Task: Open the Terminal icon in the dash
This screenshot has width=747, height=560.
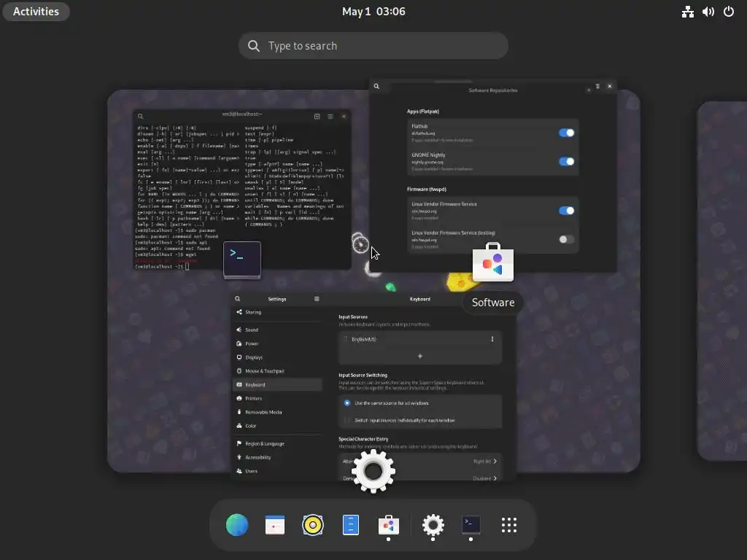Action: 471,525
